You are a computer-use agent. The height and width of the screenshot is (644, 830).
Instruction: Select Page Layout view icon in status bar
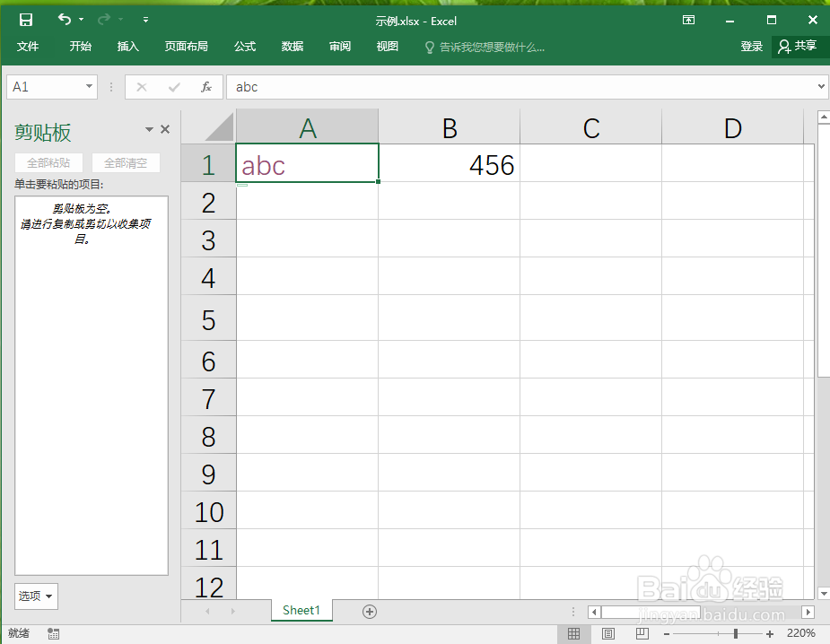[608, 633]
